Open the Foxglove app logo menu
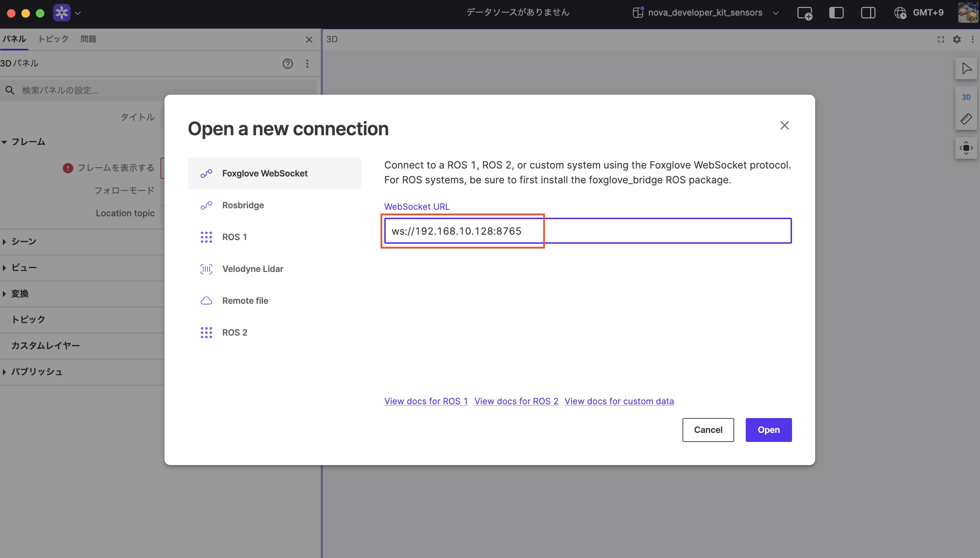The width and height of the screenshot is (980, 558). click(62, 13)
